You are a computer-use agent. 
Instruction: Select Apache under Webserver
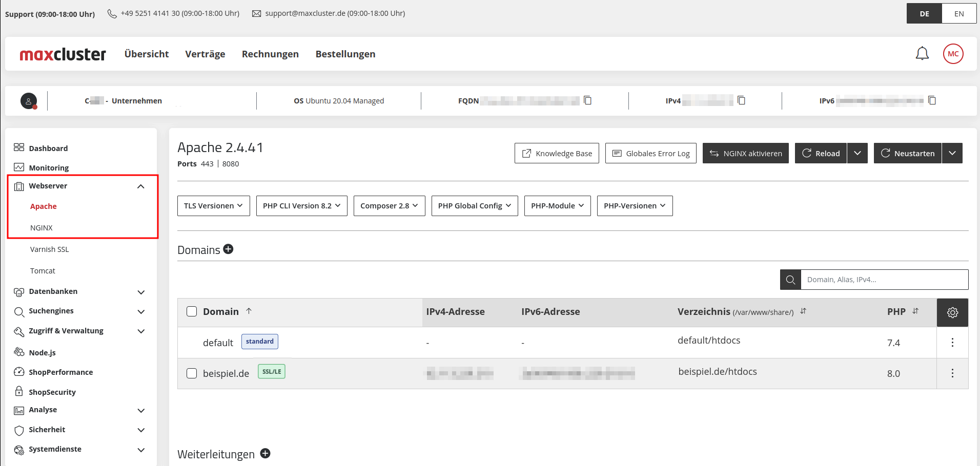(44, 206)
